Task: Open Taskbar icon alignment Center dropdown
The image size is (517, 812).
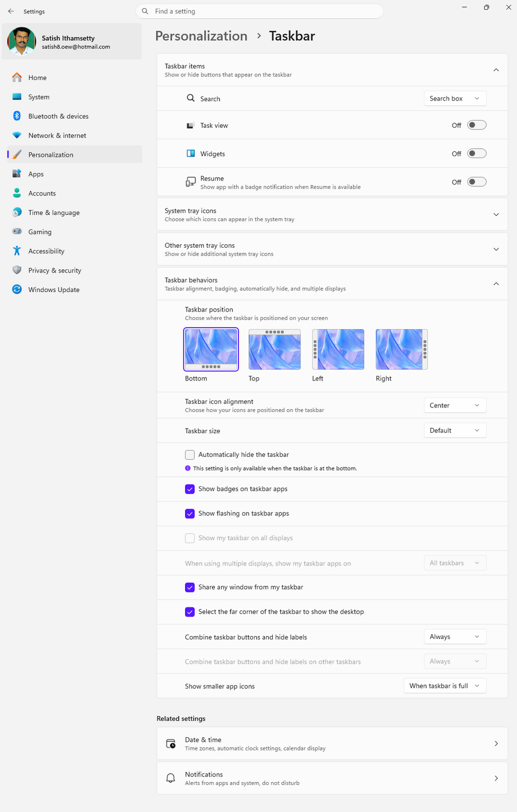Action: tap(455, 405)
